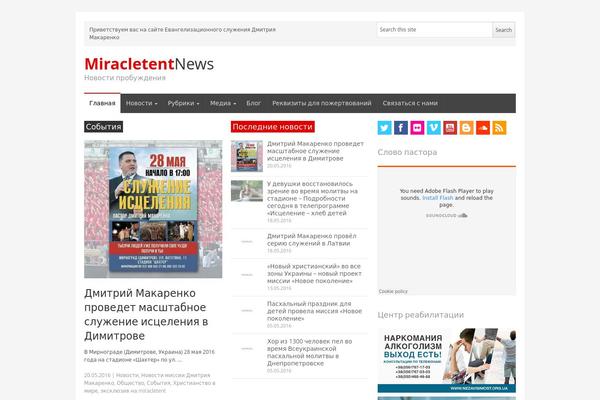This screenshot has height=400, width=600.
Task: Click thumbnail of girl's sight news item
Action: pyautogui.click(x=247, y=191)
